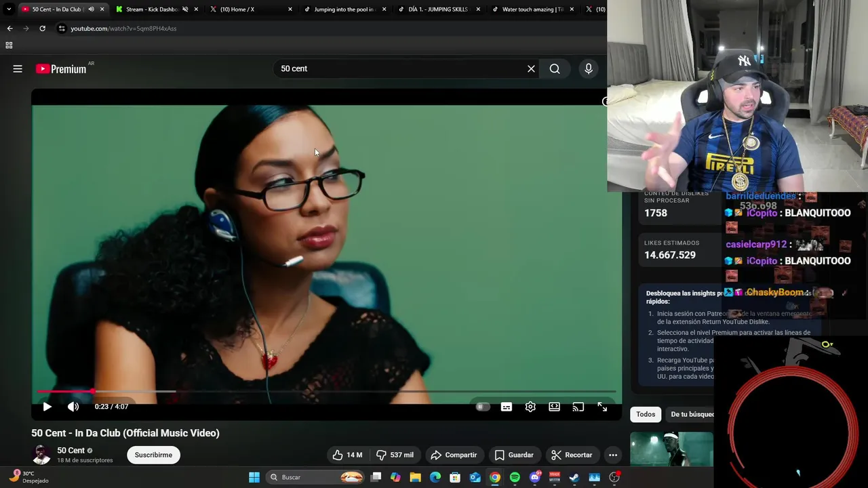Open site information icon in address bar

62,28
